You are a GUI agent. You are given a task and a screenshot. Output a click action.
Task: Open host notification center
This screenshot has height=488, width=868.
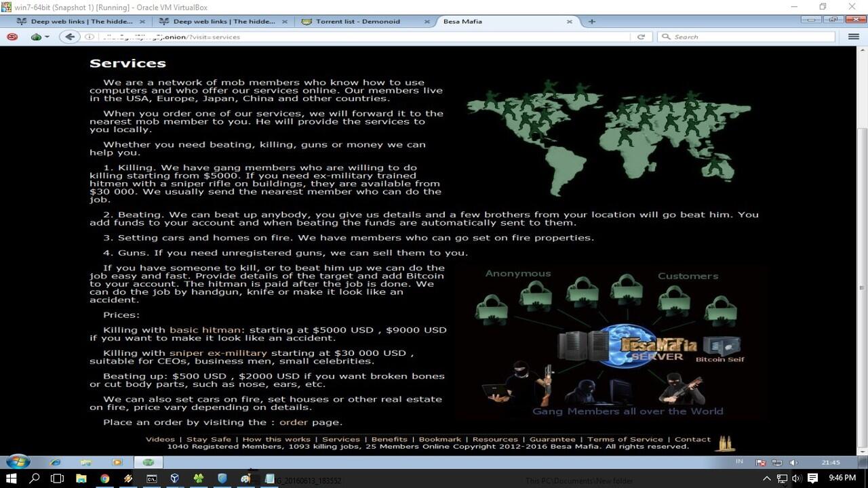(x=814, y=479)
